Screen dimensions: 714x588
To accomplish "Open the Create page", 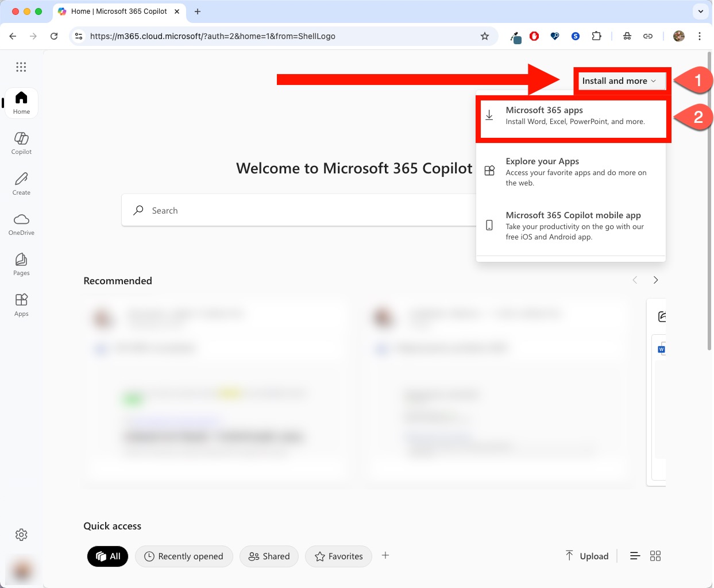I will tap(21, 184).
